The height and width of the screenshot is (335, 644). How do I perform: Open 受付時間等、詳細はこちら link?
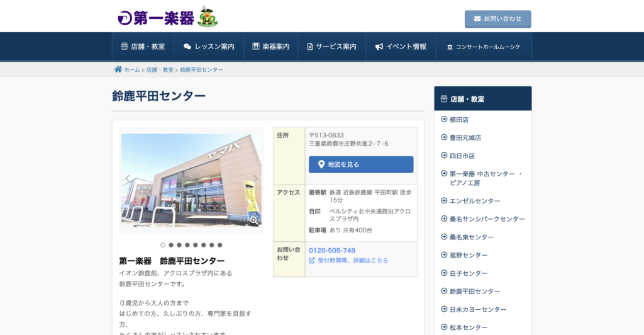(x=353, y=260)
